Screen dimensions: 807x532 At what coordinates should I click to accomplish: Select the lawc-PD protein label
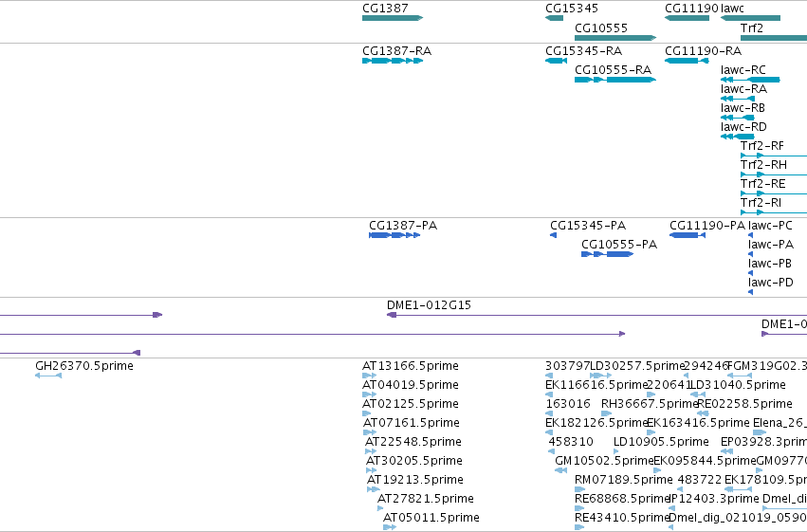pos(770,283)
